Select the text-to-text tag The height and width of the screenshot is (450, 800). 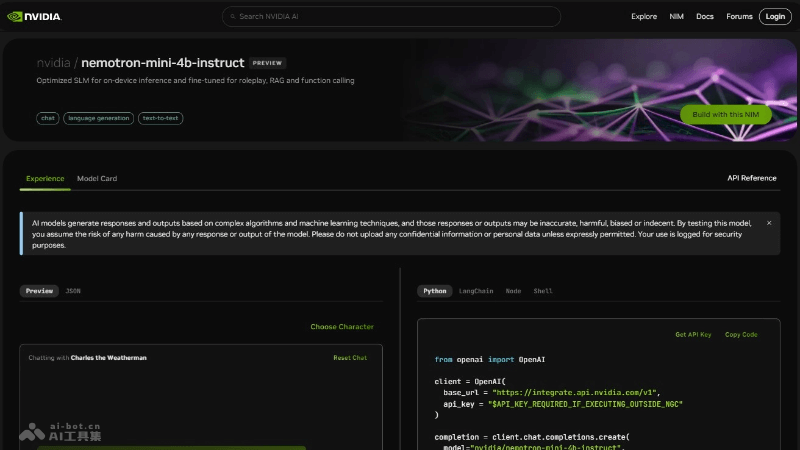coord(160,118)
